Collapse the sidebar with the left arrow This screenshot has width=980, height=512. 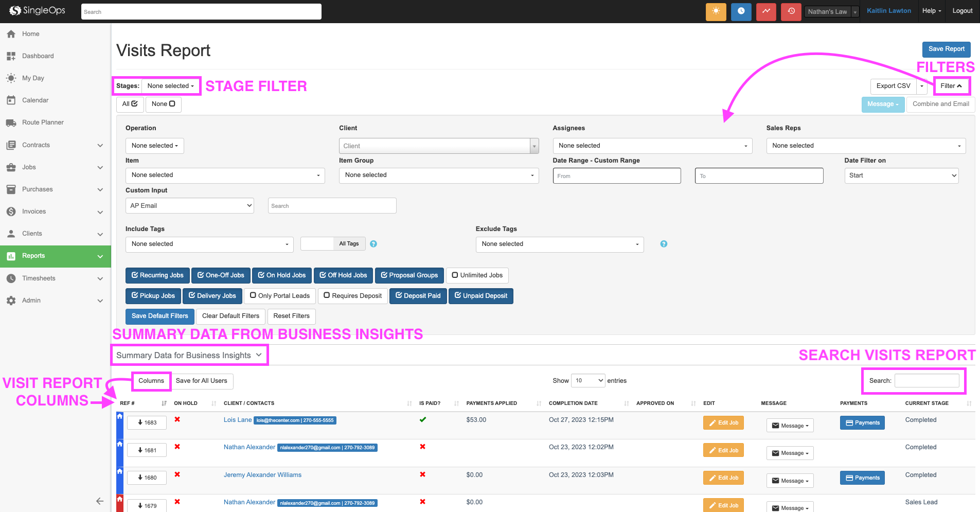100,501
